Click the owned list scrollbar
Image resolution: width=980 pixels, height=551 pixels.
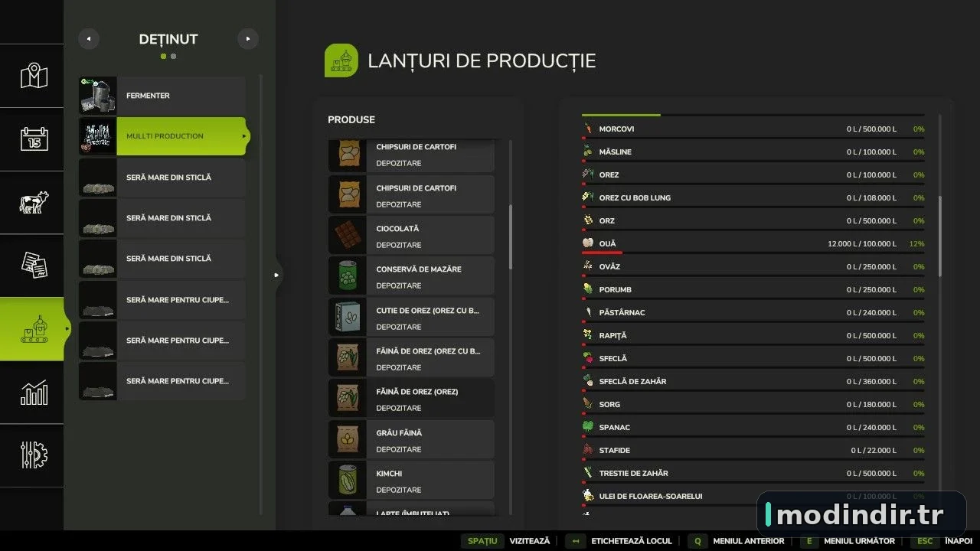(261, 295)
